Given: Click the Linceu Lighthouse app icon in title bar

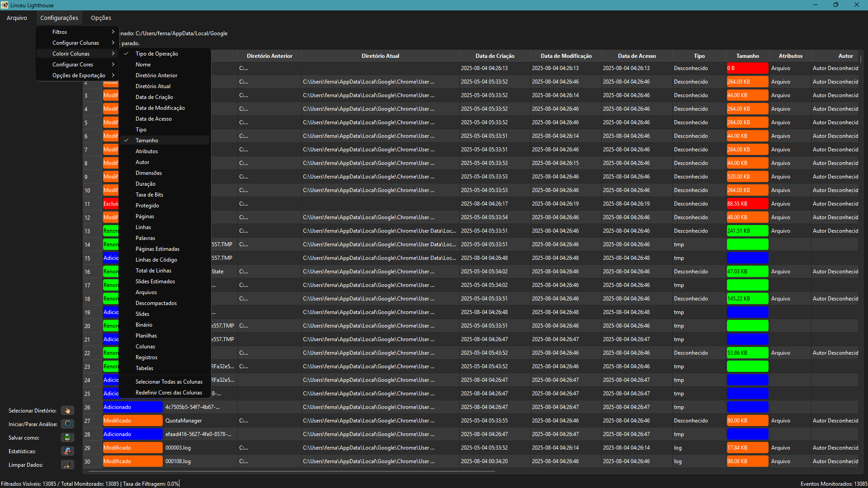Looking at the screenshot, I should point(5,5).
